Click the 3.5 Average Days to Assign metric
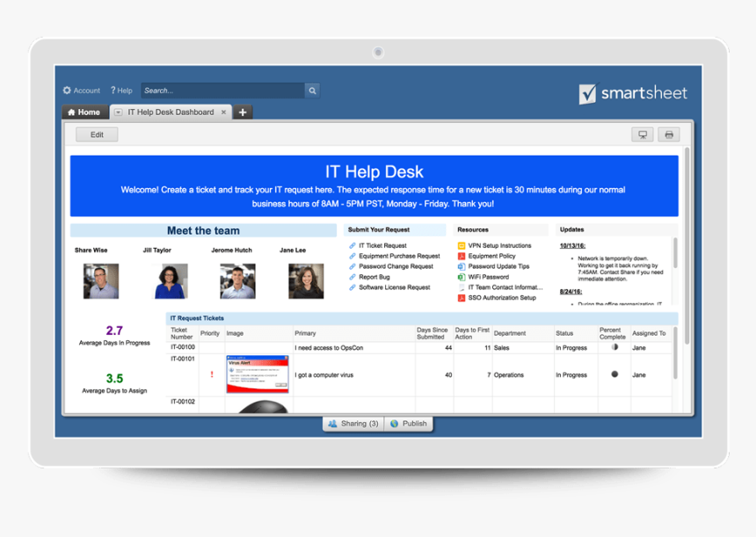This screenshot has width=756, height=537. coord(114,383)
